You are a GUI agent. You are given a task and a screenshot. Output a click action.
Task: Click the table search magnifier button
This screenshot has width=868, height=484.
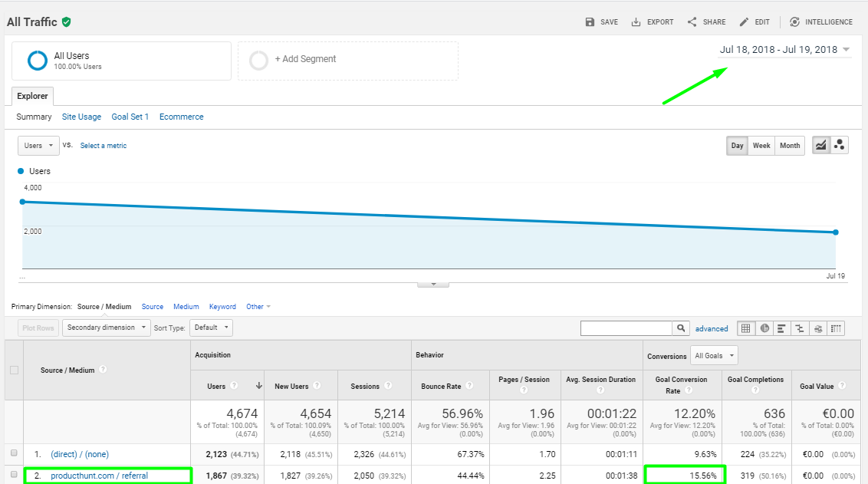[x=681, y=328]
